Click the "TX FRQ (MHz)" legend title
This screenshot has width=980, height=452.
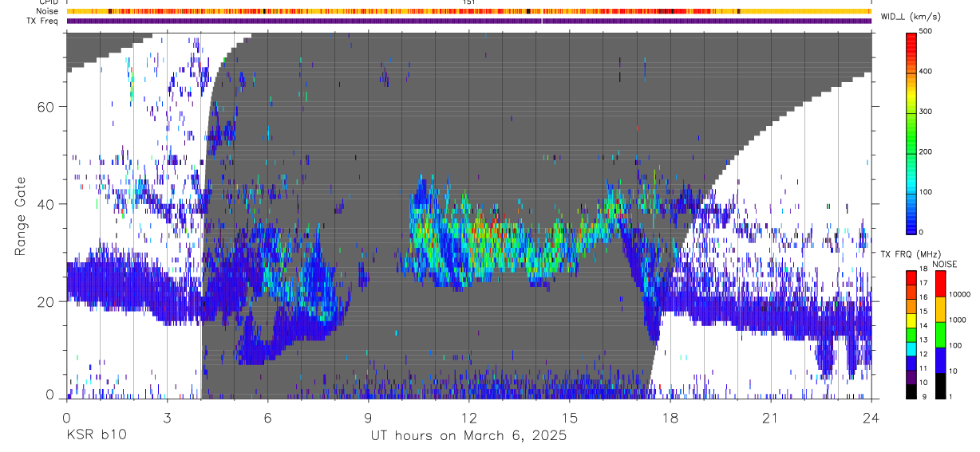point(911,254)
